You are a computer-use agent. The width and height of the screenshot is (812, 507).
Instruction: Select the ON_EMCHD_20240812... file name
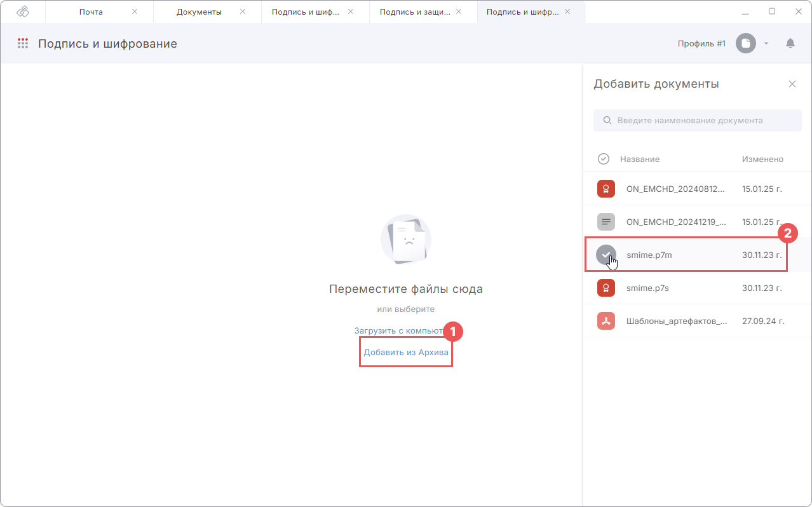677,189
